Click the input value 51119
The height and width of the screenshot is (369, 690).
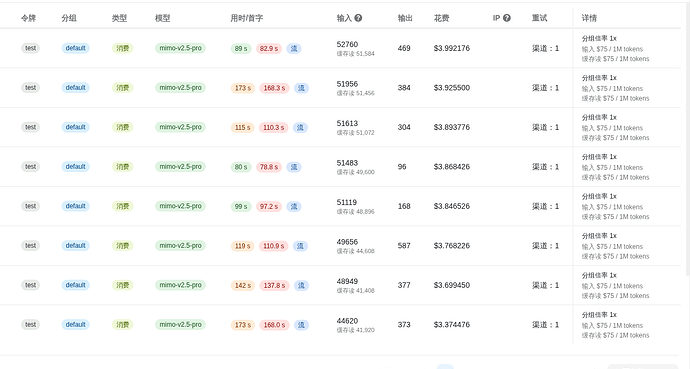click(x=347, y=202)
